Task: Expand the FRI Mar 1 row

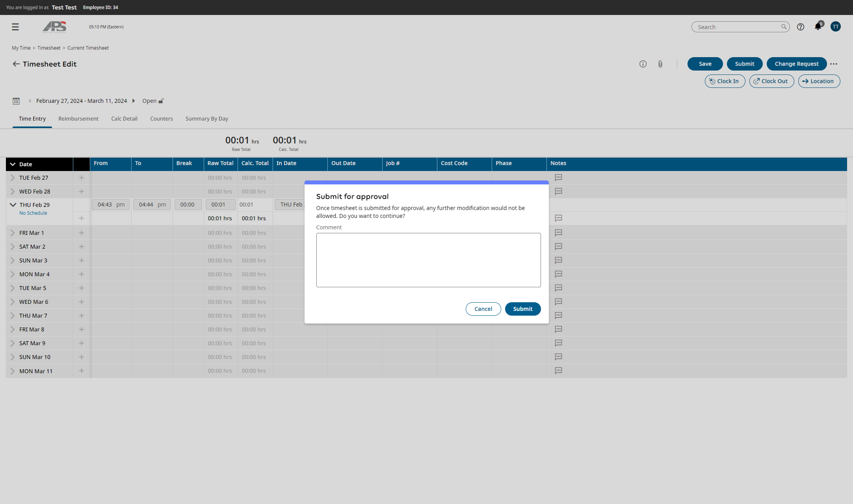Action: point(12,233)
